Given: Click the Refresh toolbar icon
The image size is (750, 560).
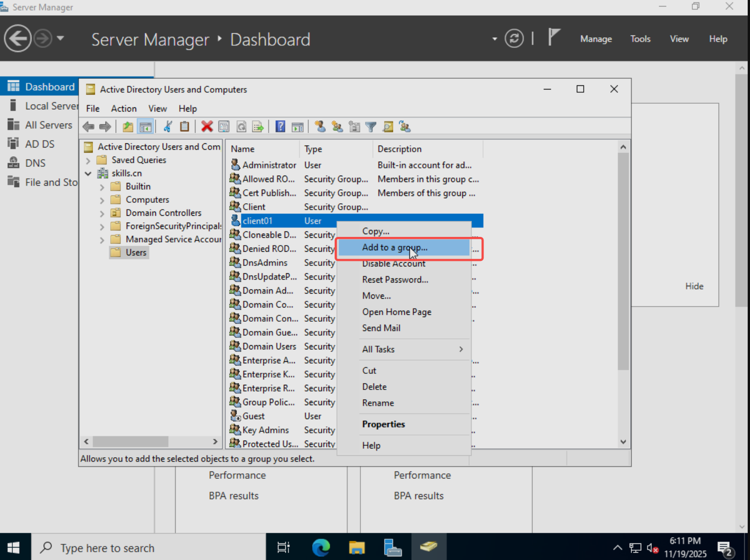Looking at the screenshot, I should [x=241, y=126].
